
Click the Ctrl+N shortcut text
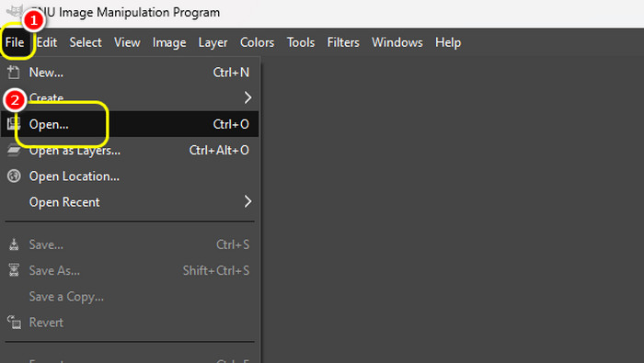pos(231,73)
